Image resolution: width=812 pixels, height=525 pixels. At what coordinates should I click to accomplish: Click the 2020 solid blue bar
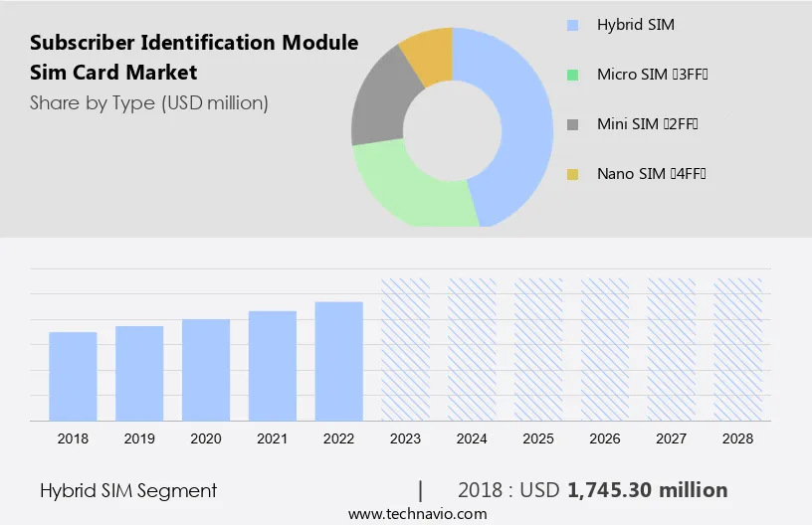(x=206, y=370)
